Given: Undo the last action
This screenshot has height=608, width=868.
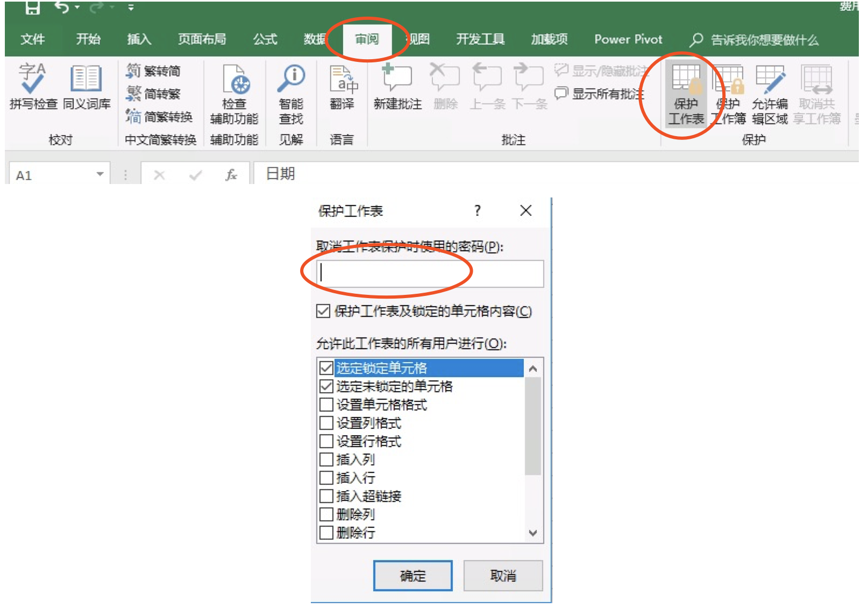Looking at the screenshot, I should [x=62, y=8].
